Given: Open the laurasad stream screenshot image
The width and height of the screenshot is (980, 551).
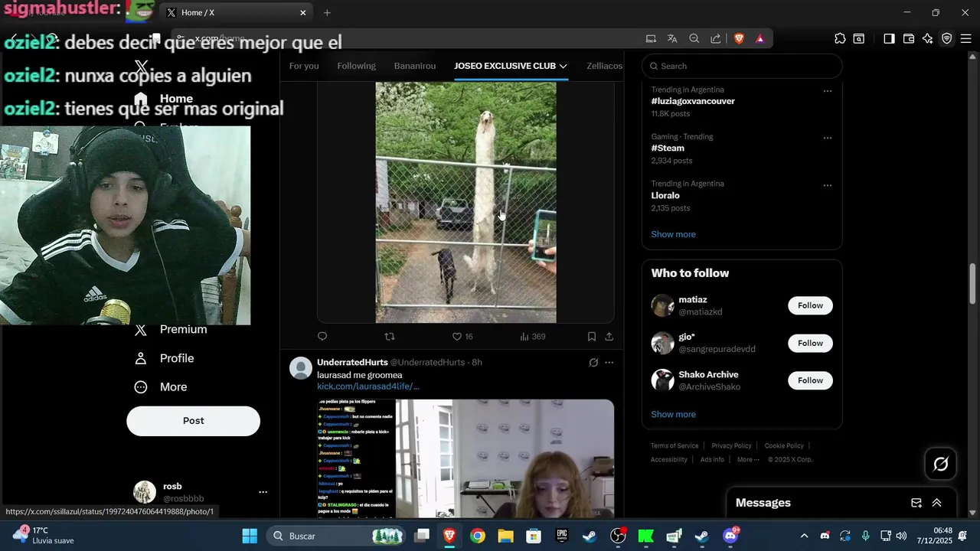Looking at the screenshot, I should 465,458.
